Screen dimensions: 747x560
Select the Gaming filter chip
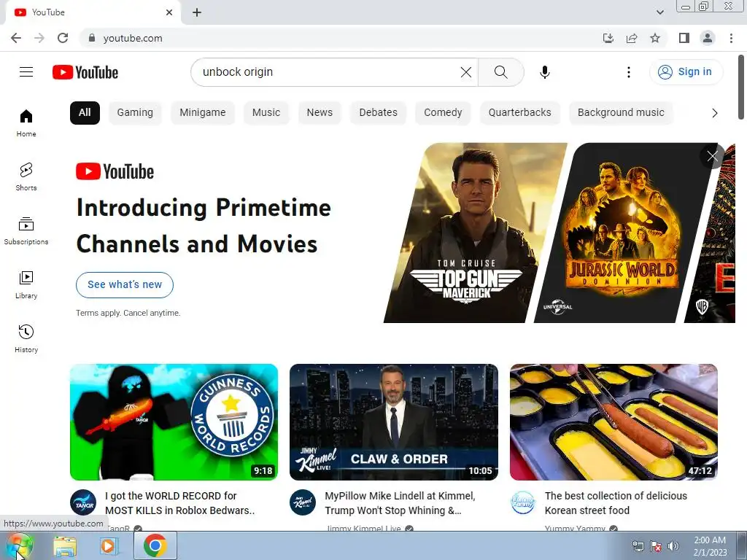pyautogui.click(x=135, y=113)
